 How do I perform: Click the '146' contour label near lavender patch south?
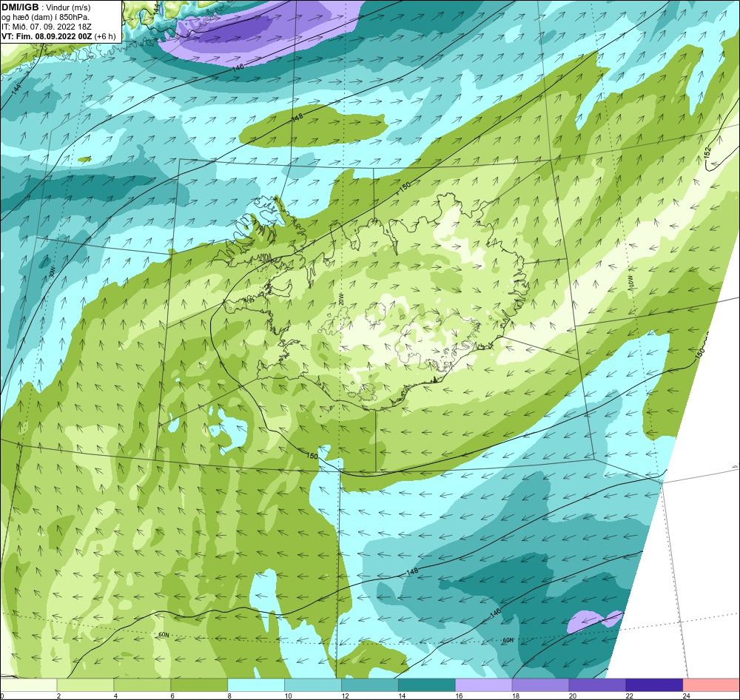pyautogui.click(x=494, y=612)
